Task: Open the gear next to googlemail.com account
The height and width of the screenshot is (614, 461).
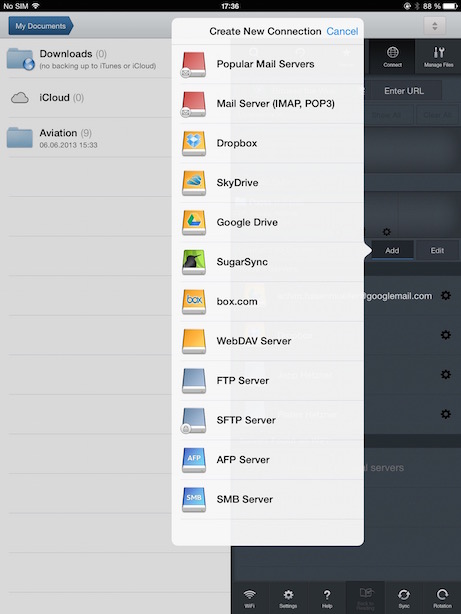Action: (x=446, y=295)
